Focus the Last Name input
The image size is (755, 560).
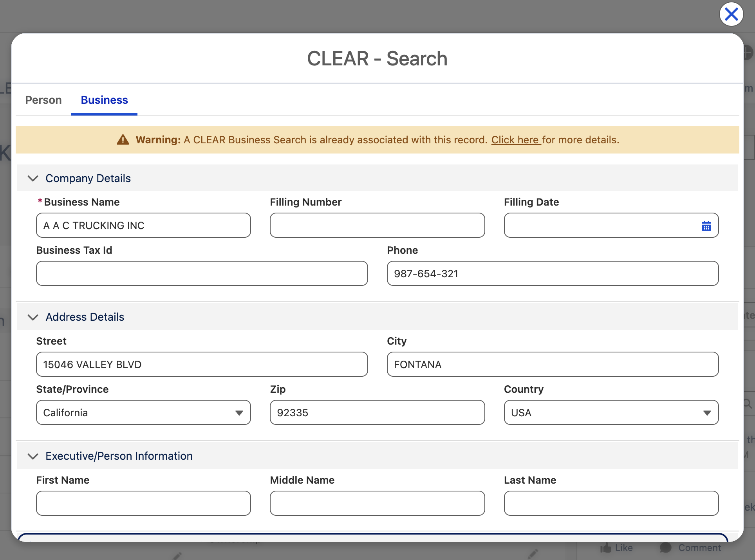pos(611,503)
